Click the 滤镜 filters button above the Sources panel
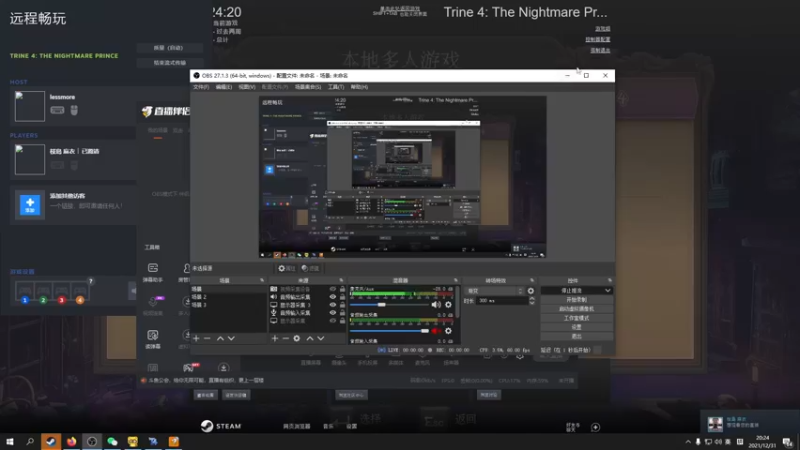The height and width of the screenshot is (450, 800). [310, 268]
